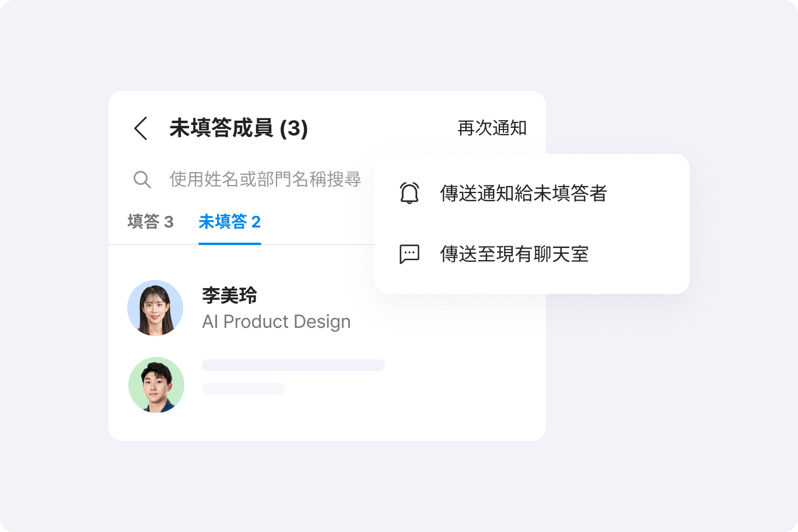Click the 未填答成員 (3) title
The width and height of the screenshot is (798, 532).
pos(239,128)
